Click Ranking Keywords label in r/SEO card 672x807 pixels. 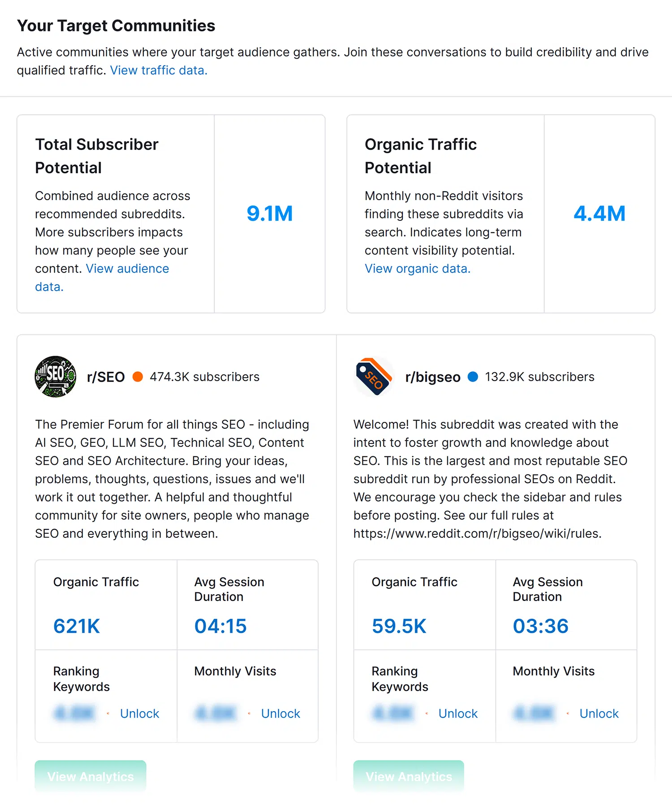pyautogui.click(x=82, y=679)
